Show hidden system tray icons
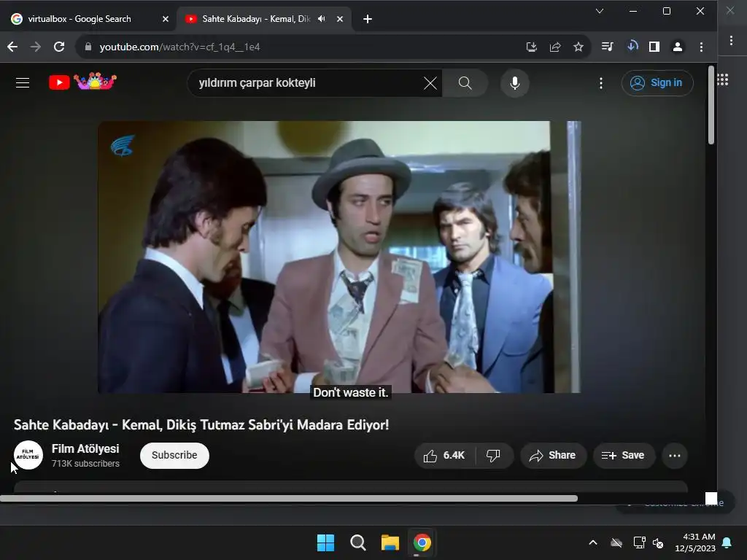 point(592,542)
